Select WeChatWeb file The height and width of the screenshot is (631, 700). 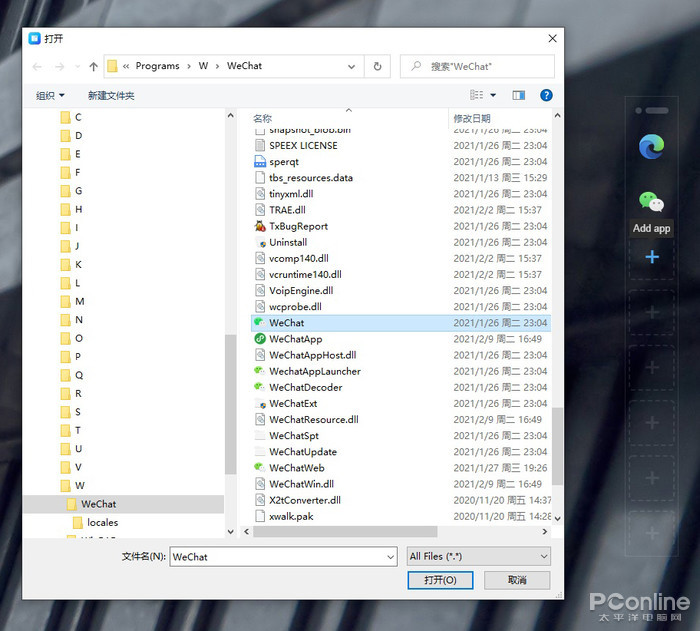pyautogui.click(x=296, y=468)
